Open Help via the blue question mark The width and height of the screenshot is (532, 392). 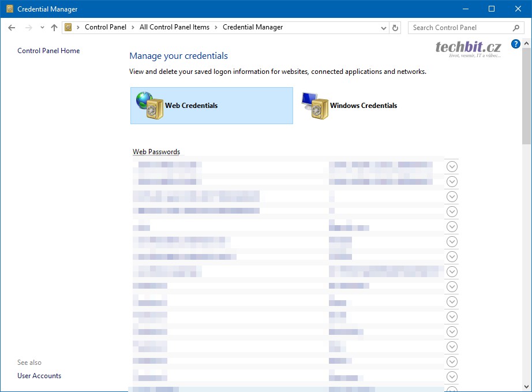[516, 44]
